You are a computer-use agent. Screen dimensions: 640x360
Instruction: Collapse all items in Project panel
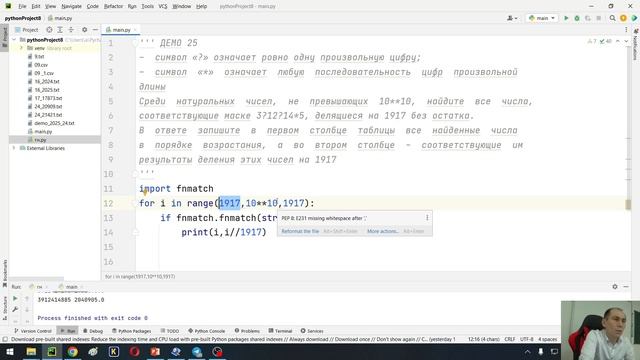point(71,30)
